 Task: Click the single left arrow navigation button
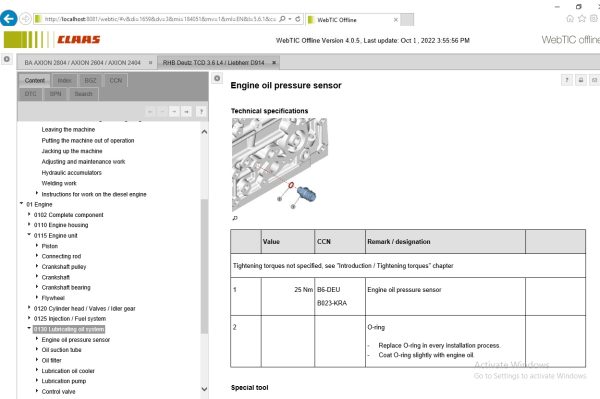[162, 112]
